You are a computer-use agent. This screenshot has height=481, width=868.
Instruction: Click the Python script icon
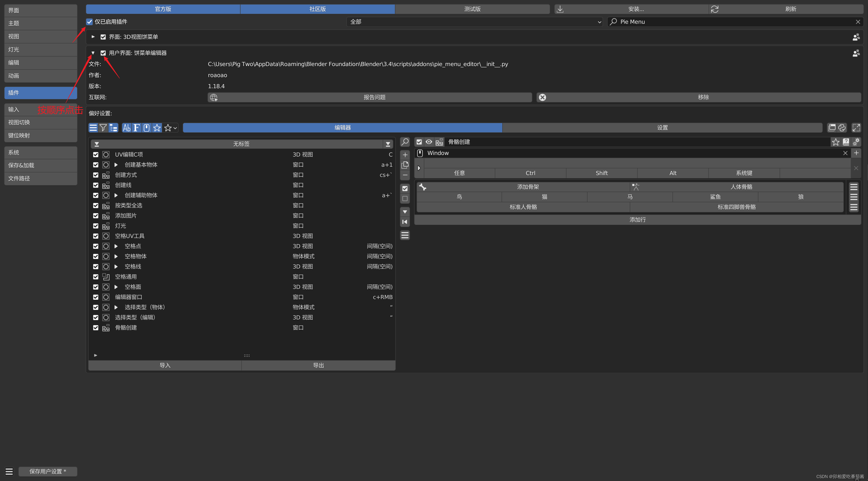click(842, 128)
